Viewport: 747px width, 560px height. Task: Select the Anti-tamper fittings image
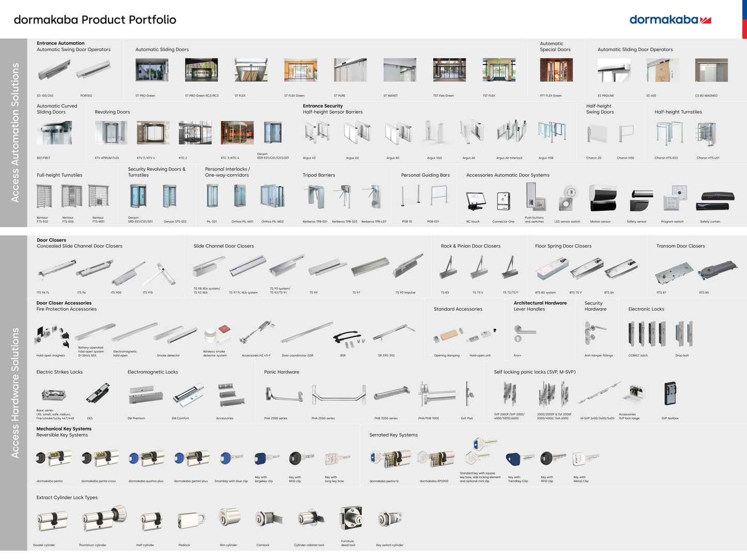coord(595,333)
